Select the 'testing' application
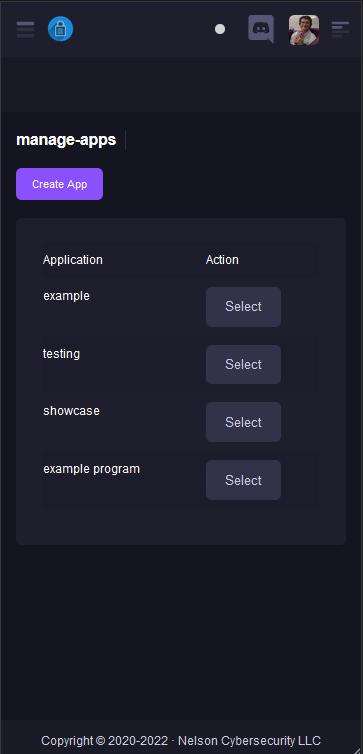Image resolution: width=363 pixels, height=754 pixels. [x=243, y=364]
